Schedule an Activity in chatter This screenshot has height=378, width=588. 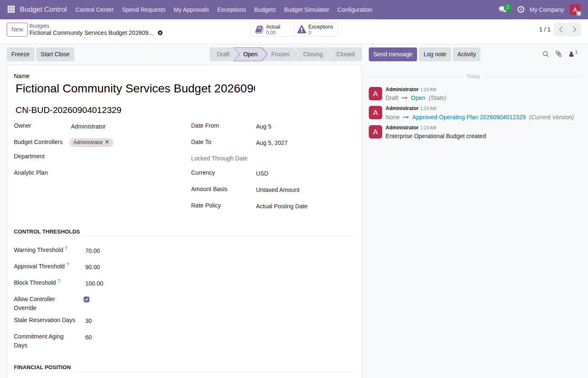(467, 54)
